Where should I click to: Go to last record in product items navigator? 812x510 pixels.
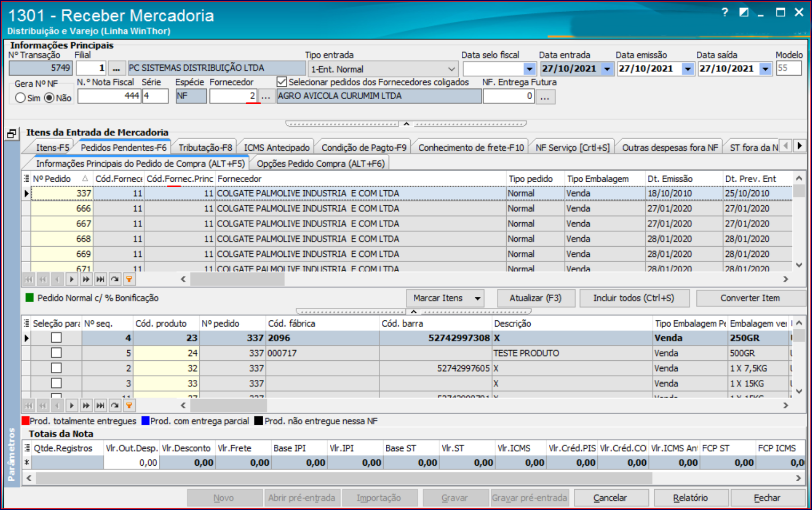[x=100, y=406]
